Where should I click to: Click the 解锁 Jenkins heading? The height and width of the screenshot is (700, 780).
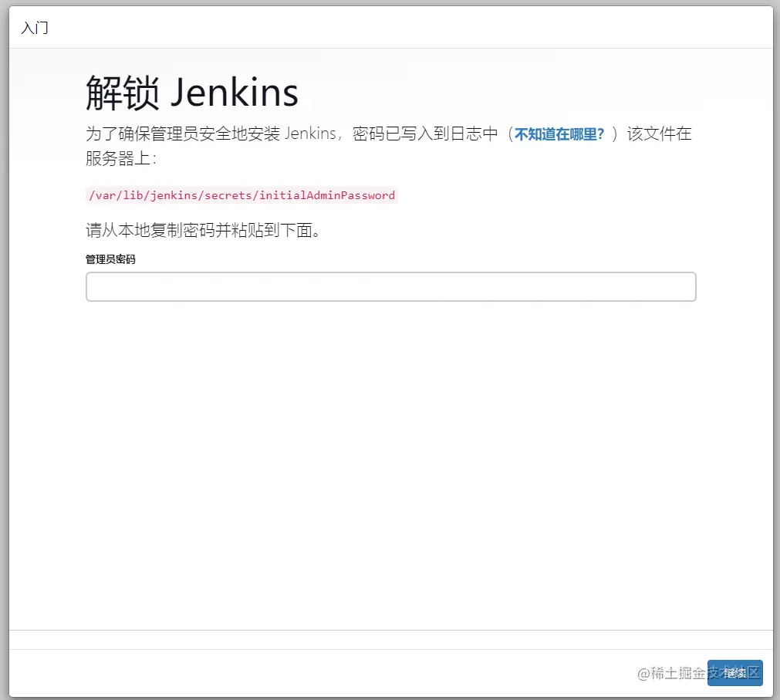point(192,93)
